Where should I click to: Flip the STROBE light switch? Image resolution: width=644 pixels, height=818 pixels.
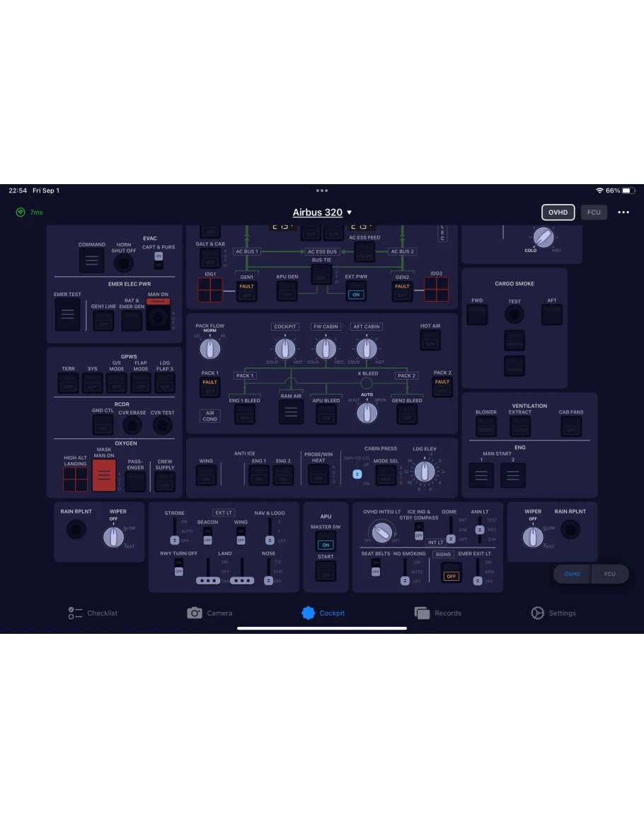click(175, 531)
